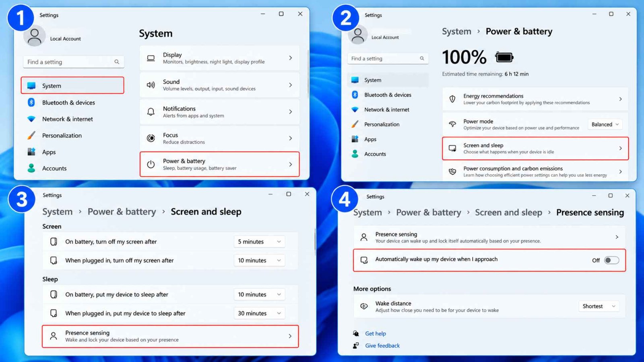Open the Power mode Balanced dropdown
Viewport: 644px width, 362px height.
(x=605, y=124)
